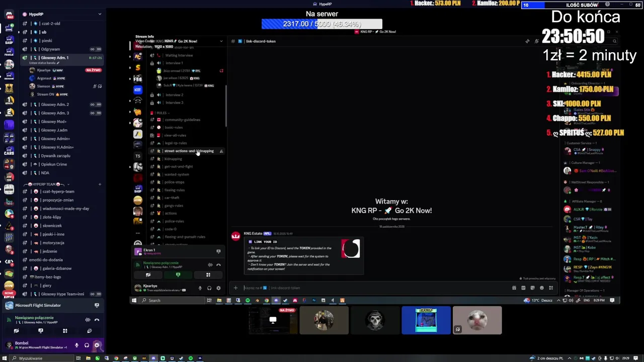Open the czat-2-old text channel
The image size is (644, 362).
[x=61, y=24]
